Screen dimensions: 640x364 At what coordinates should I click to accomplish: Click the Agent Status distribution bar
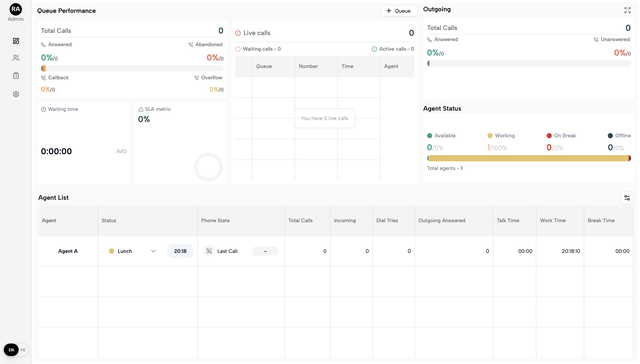[x=529, y=158]
